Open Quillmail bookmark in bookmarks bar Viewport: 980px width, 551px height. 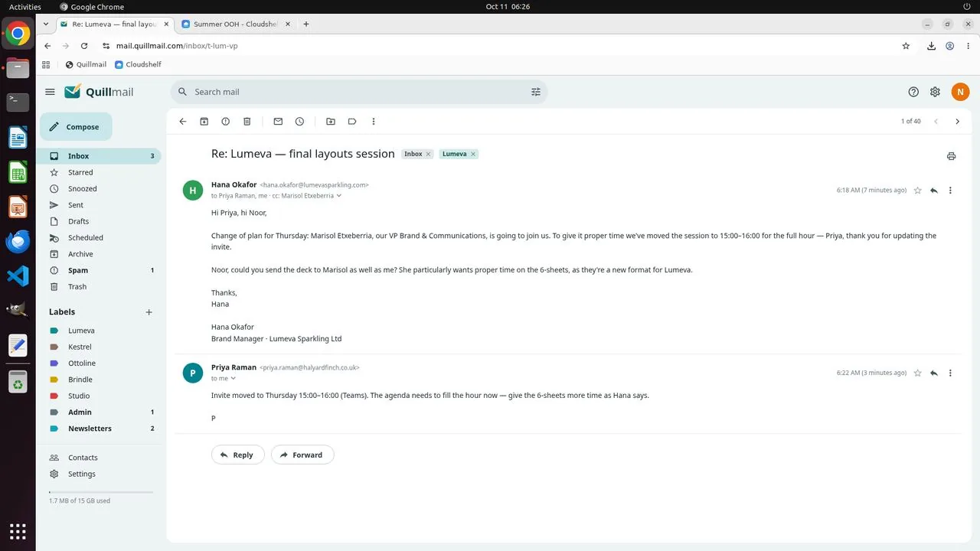[86, 64]
